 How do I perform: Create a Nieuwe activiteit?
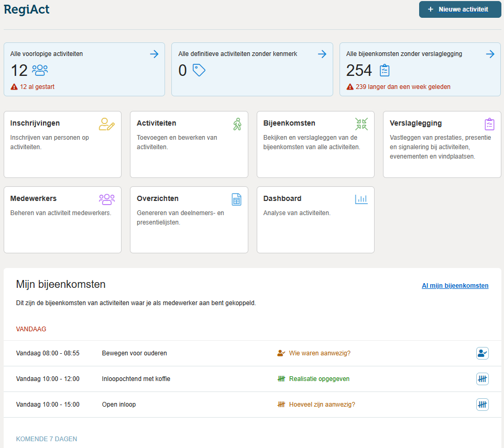click(460, 9)
